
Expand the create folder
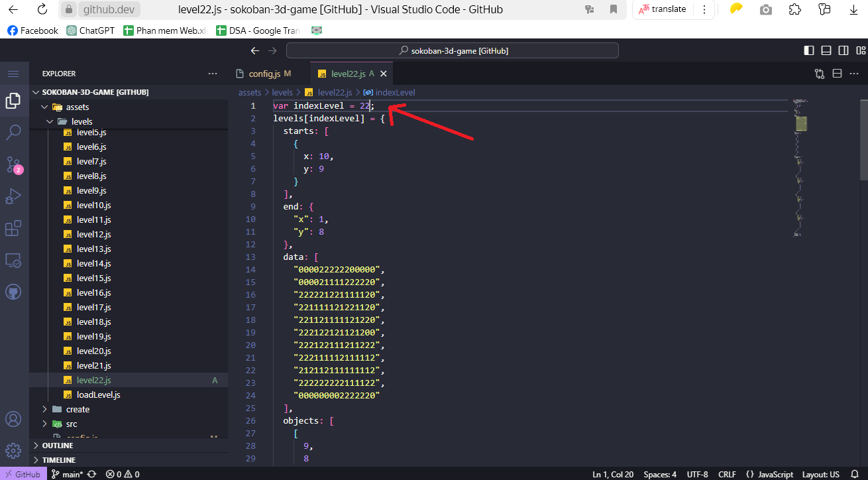tap(78, 409)
